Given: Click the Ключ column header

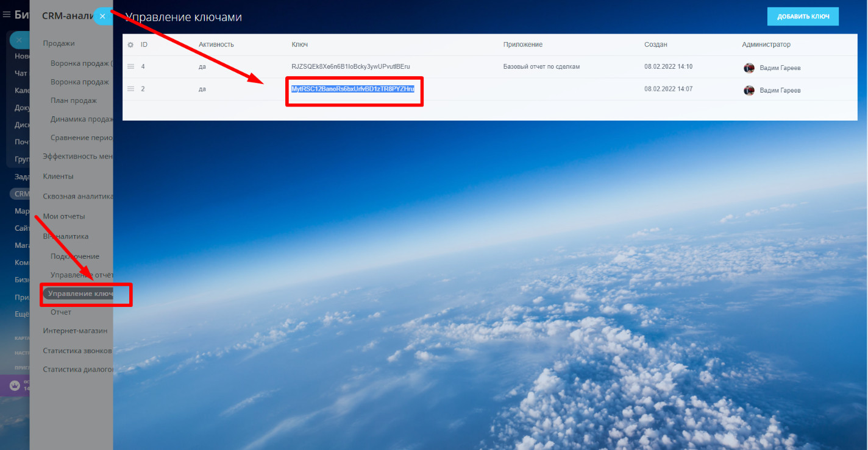Looking at the screenshot, I should pos(300,45).
